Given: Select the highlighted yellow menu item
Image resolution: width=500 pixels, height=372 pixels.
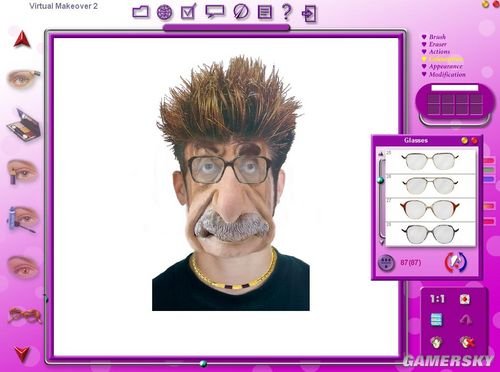Looking at the screenshot, I should click(x=446, y=59).
